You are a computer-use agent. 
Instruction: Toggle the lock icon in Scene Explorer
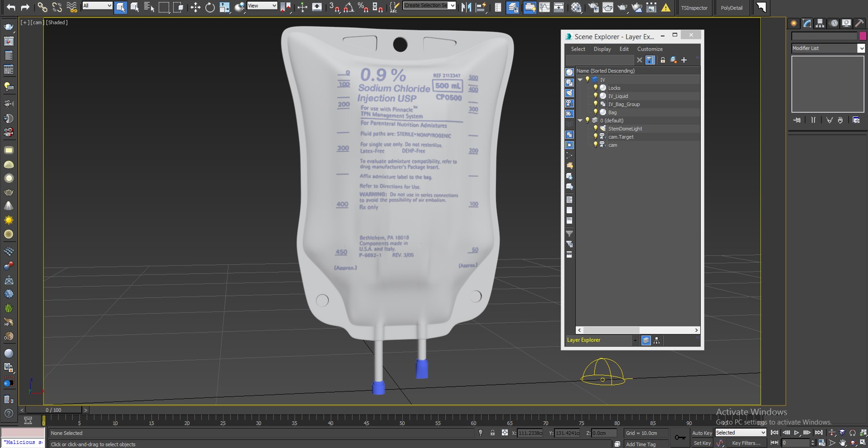(663, 60)
